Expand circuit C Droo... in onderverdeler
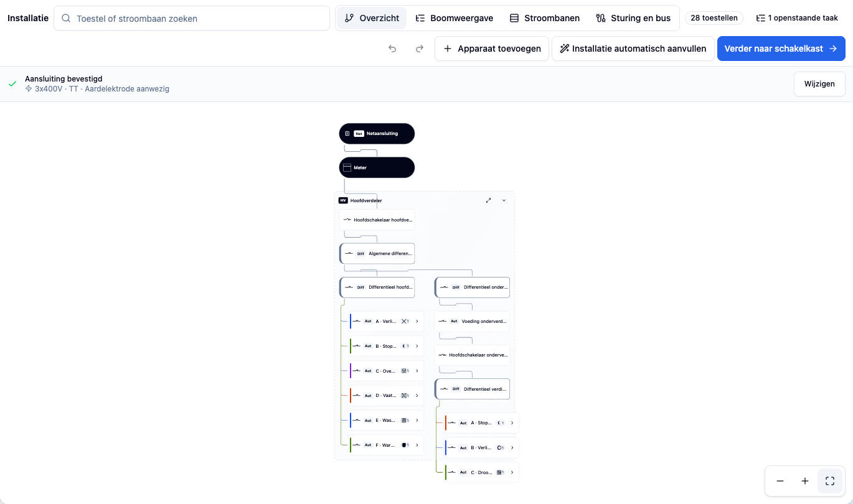The height and width of the screenshot is (504, 853). (x=512, y=472)
